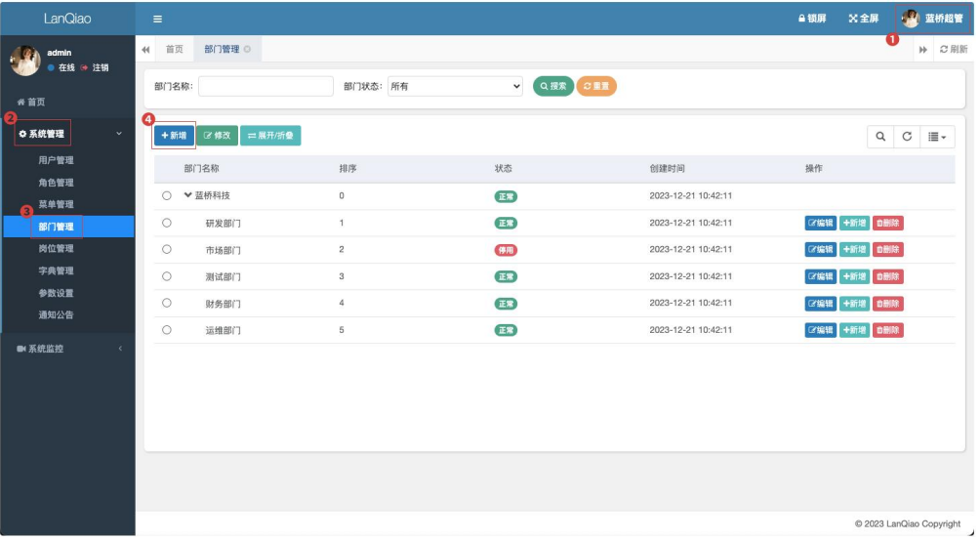Click row 新增 for 财务部门
This screenshot has height=540, width=980.
click(x=854, y=304)
